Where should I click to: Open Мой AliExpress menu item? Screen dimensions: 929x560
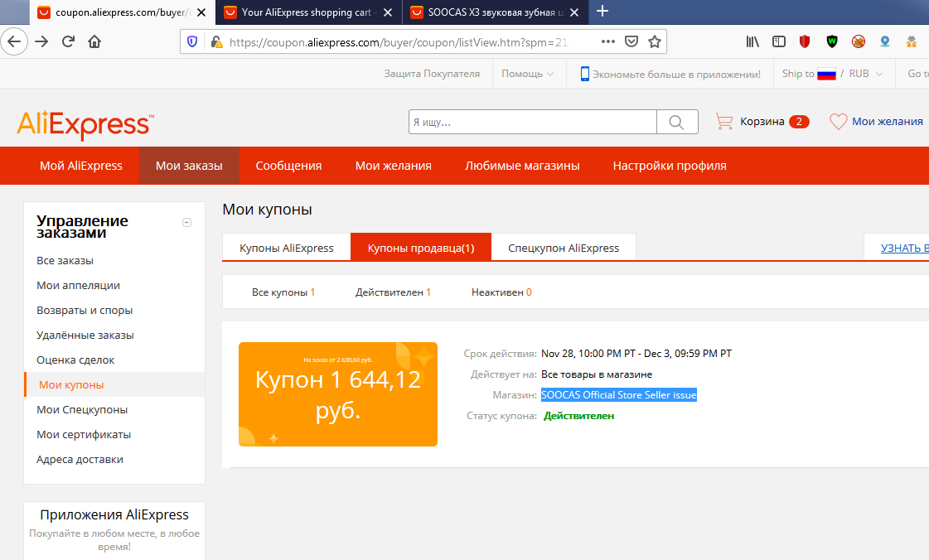pos(81,166)
